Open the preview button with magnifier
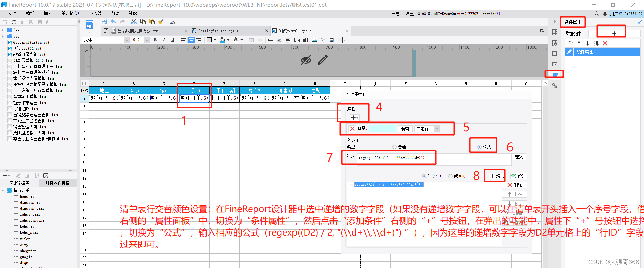Image resolution: width=644 pixels, height=268 pixels. 172,22
